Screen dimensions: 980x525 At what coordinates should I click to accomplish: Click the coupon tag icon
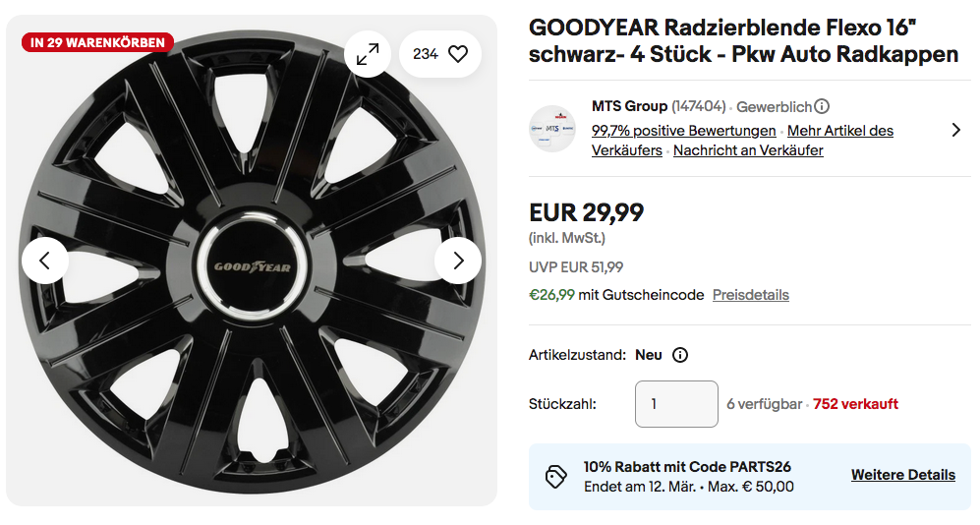556,477
